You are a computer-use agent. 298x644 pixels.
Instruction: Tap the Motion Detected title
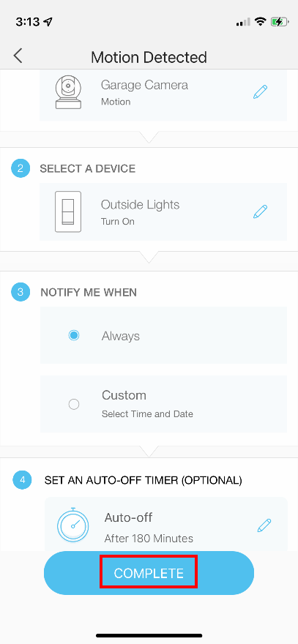(x=149, y=57)
